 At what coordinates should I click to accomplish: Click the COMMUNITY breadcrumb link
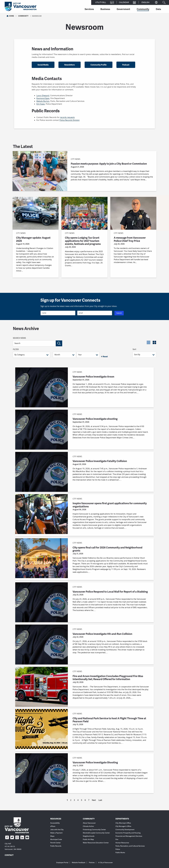point(23,16)
